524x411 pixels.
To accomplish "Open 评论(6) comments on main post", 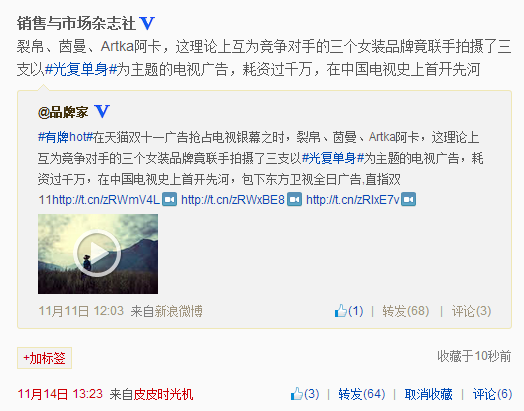I will point(492,394).
